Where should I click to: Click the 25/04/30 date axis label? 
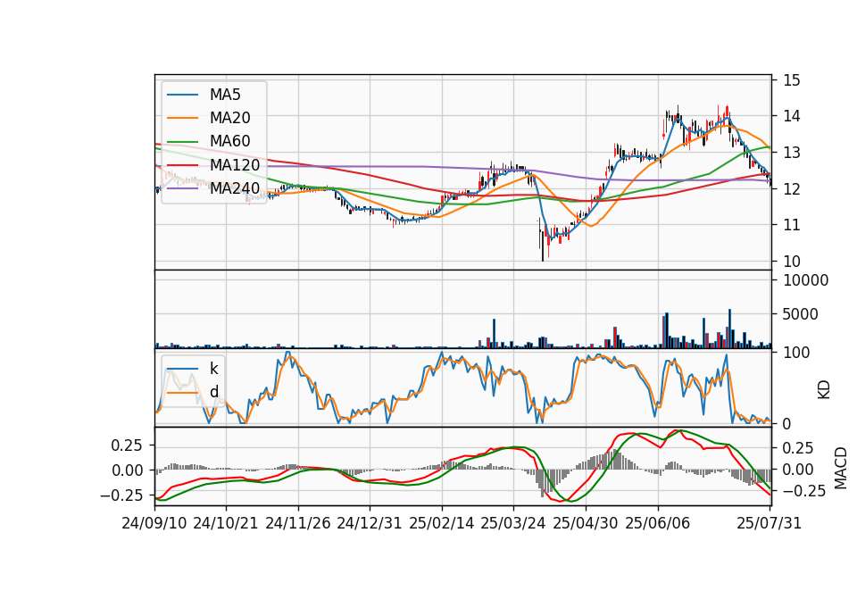(x=586, y=523)
